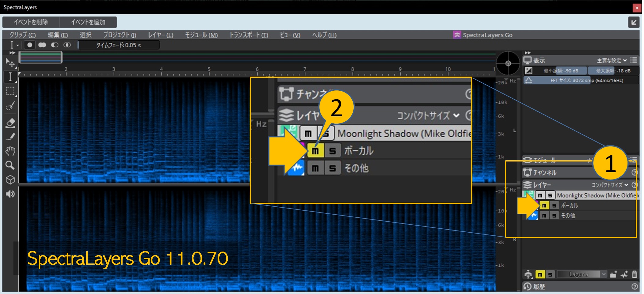Open the 選択 menu

tap(86, 35)
